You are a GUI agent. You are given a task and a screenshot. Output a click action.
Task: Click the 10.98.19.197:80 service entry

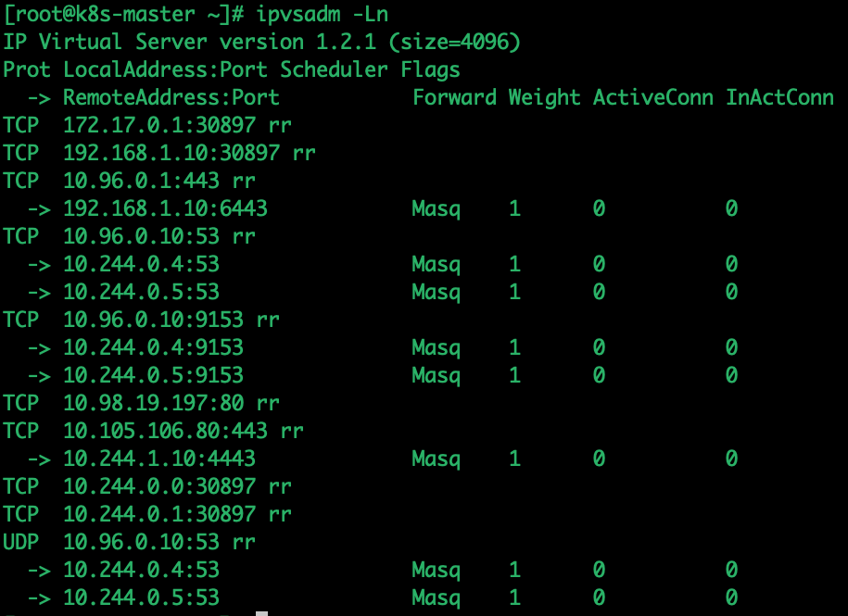(x=154, y=403)
